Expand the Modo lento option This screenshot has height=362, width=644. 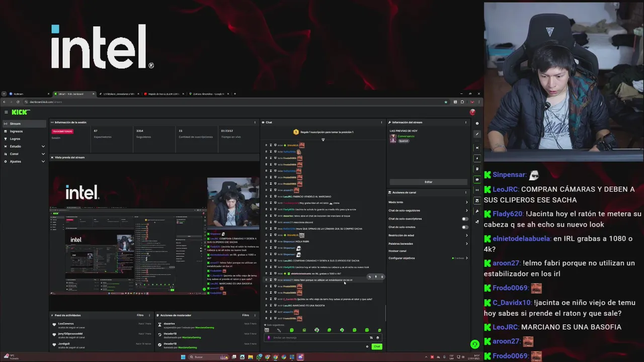coord(428,202)
